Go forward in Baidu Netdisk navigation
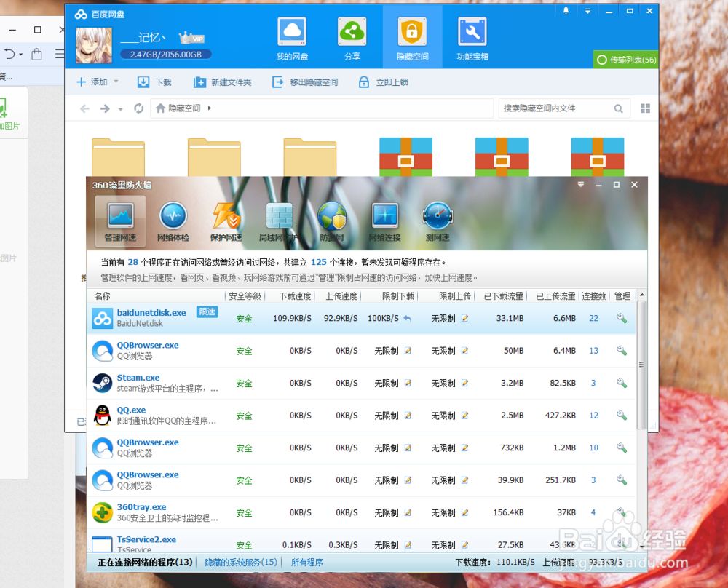The height and width of the screenshot is (588, 728). (105, 108)
